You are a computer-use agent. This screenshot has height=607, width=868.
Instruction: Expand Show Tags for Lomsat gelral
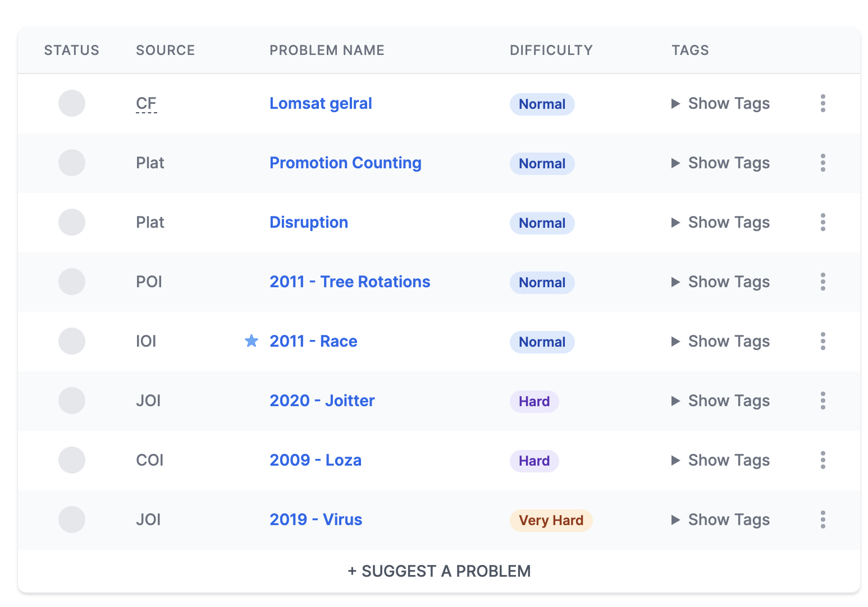coord(720,103)
